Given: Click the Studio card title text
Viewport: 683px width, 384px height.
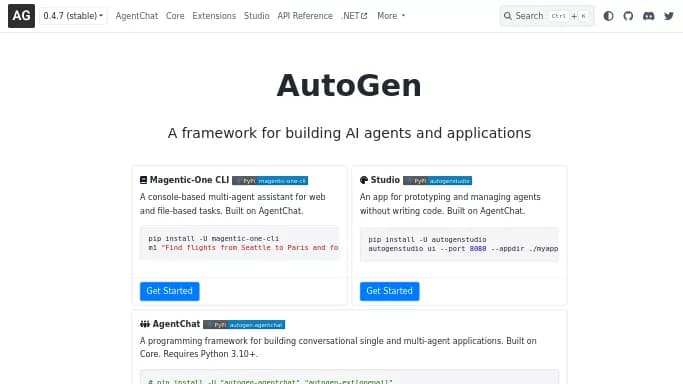Looking at the screenshot, I should 385,180.
